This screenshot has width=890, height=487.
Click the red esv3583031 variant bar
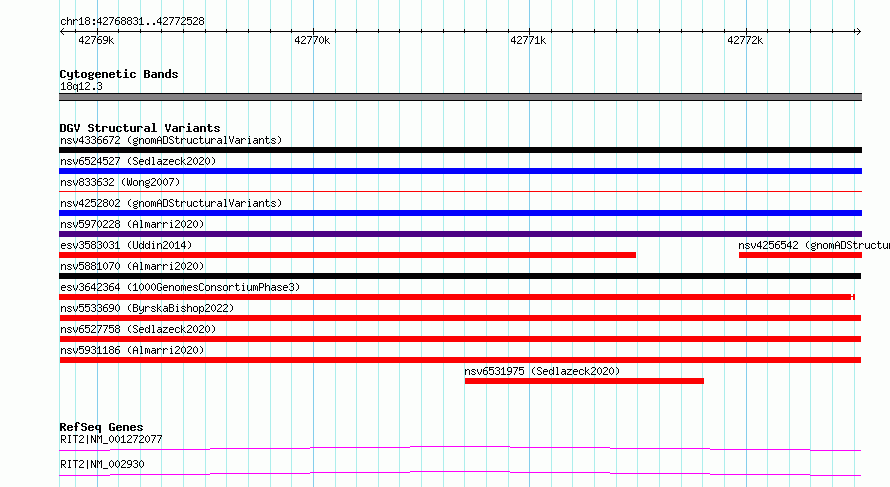click(x=347, y=255)
